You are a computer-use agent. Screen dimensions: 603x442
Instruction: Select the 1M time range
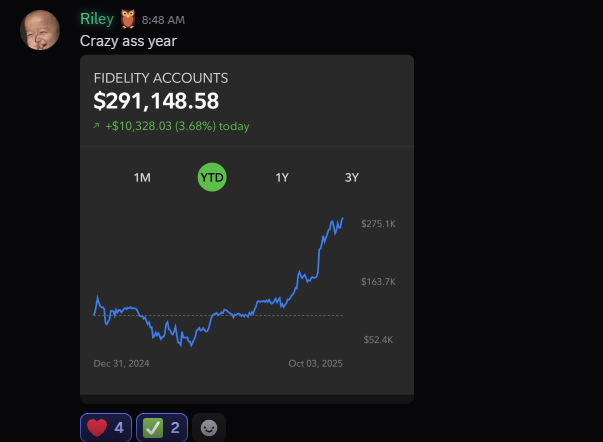(142, 177)
